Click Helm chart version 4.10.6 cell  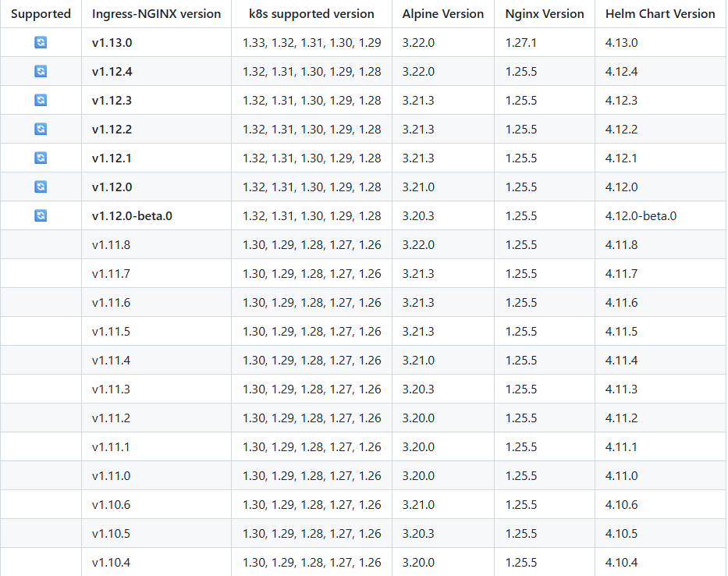point(621,505)
